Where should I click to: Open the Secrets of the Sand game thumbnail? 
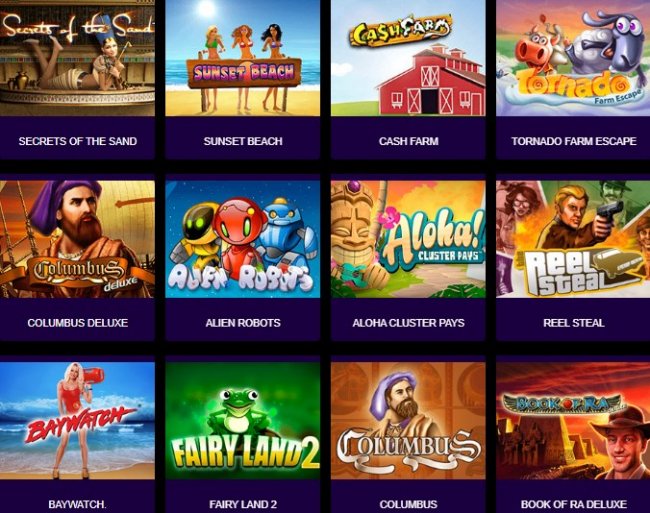point(77,58)
